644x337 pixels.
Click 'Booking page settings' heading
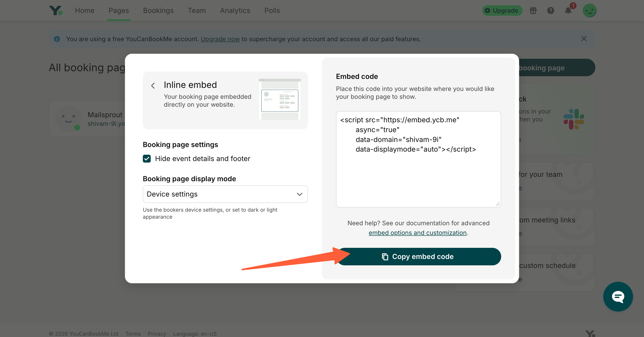click(x=180, y=144)
